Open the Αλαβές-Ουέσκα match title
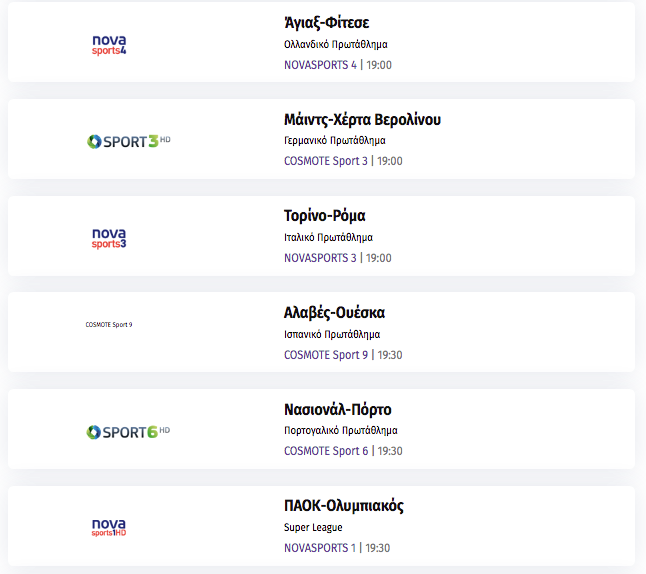 coord(334,313)
